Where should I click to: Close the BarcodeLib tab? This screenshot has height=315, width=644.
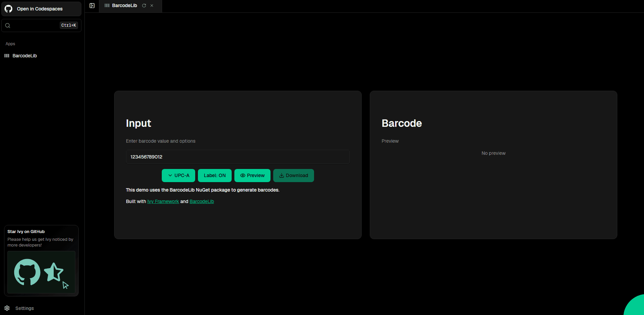152,5
